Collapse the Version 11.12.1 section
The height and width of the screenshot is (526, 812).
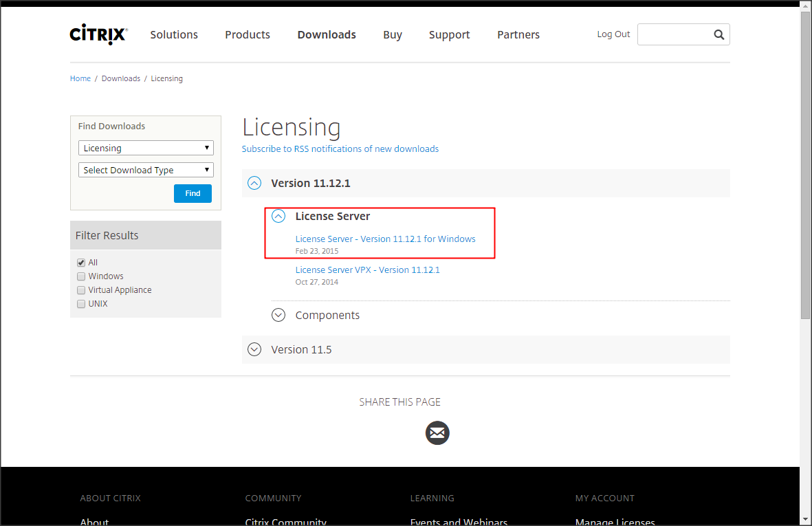coord(254,184)
